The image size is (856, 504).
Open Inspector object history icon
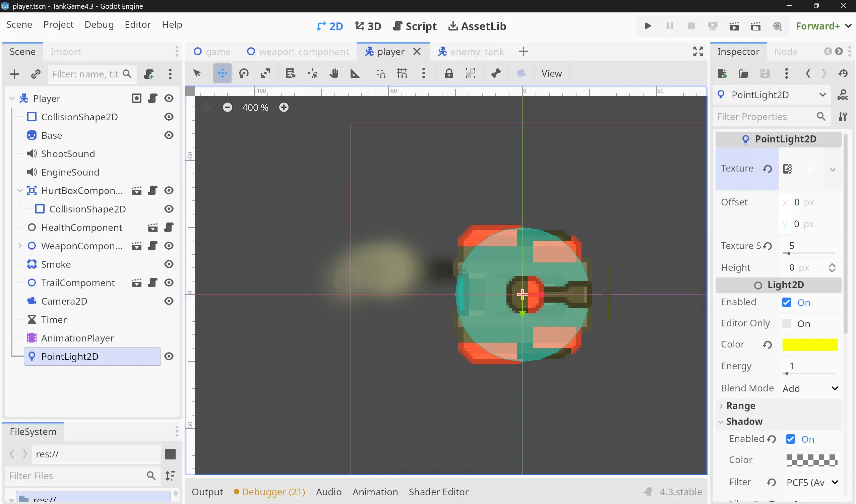(x=843, y=73)
